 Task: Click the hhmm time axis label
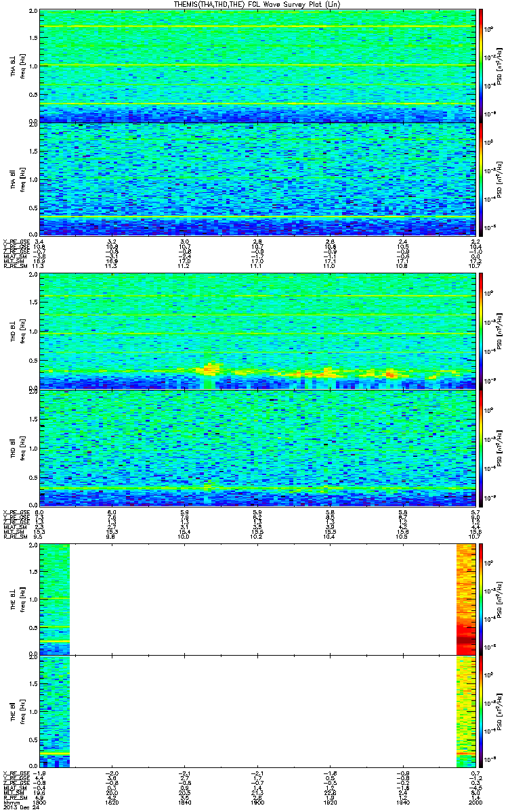[10, 802]
